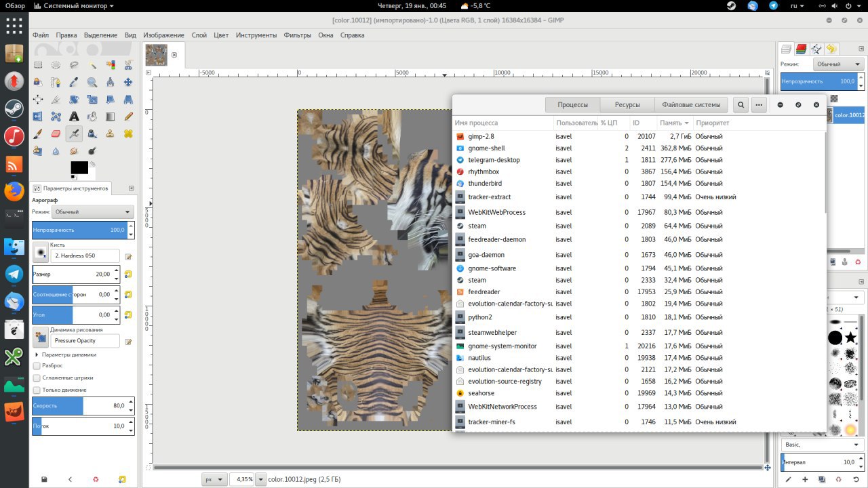This screenshot has height=488, width=868.
Task: Open the Режим dropdown in tool options
Action: point(93,211)
